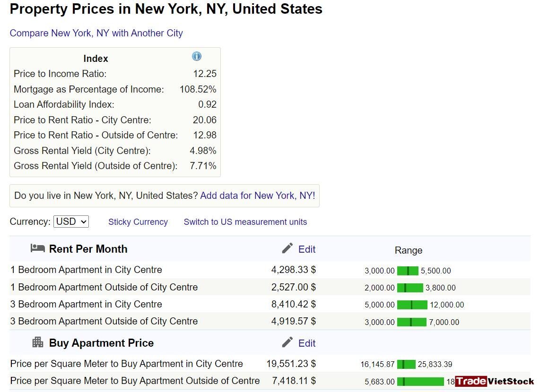The width and height of the screenshot is (540, 392).
Task: Click range bar for 1 Bedroom Outside of City Centre
Action: pos(410,288)
